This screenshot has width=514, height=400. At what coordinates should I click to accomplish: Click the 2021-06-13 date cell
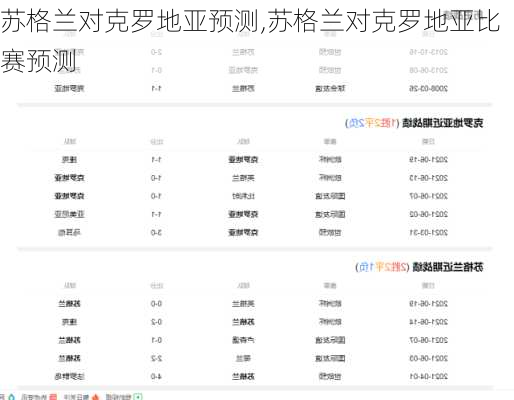(x=428, y=178)
